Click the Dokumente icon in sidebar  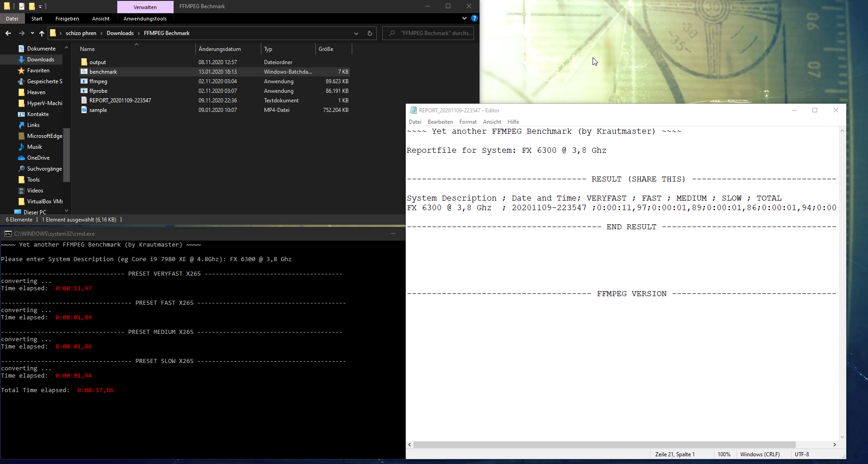click(x=21, y=49)
